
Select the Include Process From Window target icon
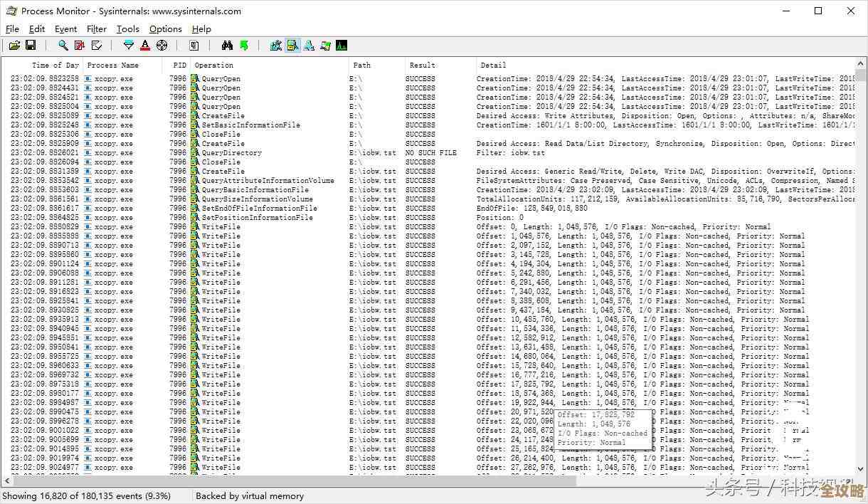[x=162, y=46]
